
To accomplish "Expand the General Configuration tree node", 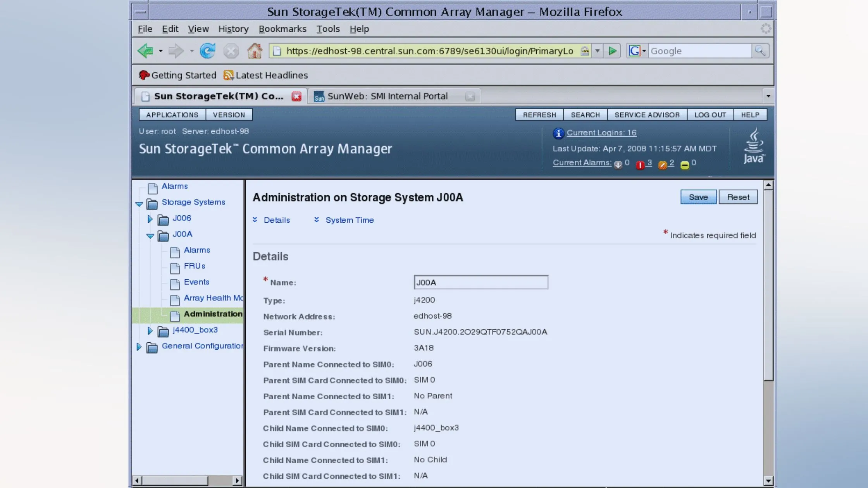I will click(139, 347).
